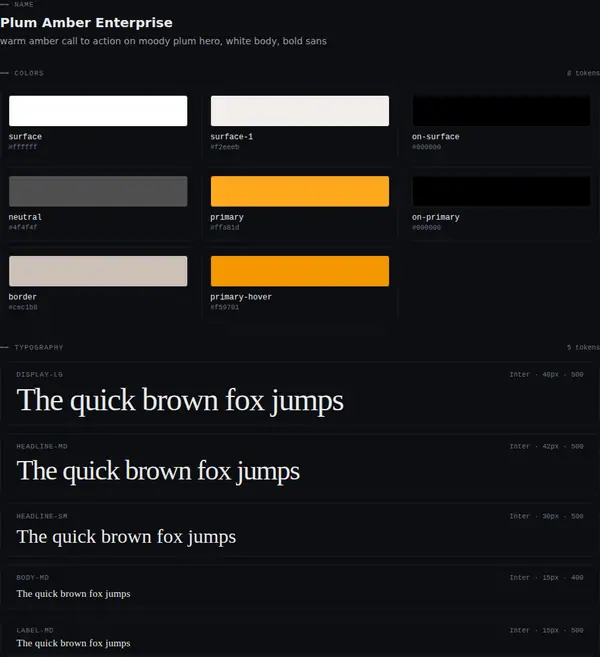
Task: Click the 'on-surface' token name
Action: tap(436, 137)
